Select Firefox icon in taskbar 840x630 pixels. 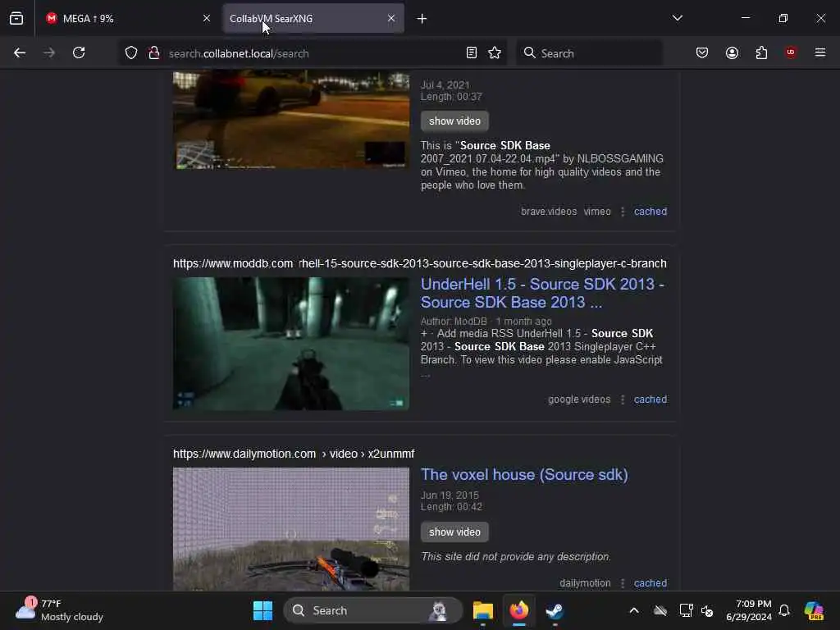pos(518,610)
